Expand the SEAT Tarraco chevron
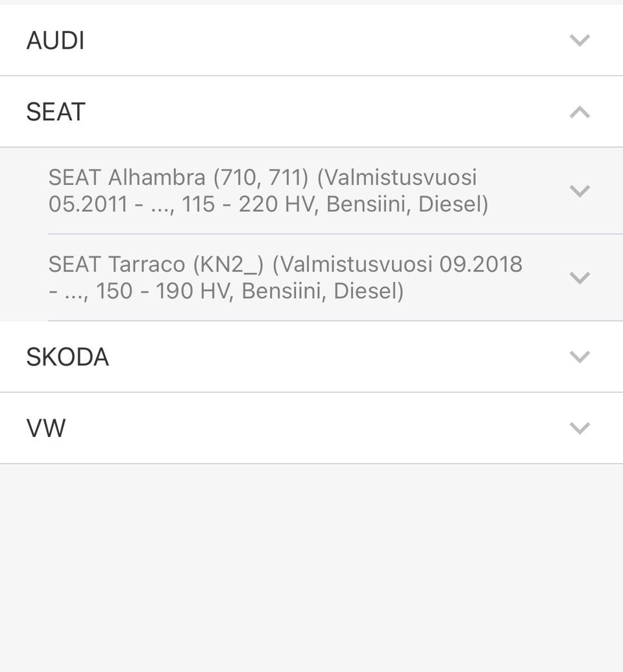Viewport: 623px width, 672px height. [579, 278]
